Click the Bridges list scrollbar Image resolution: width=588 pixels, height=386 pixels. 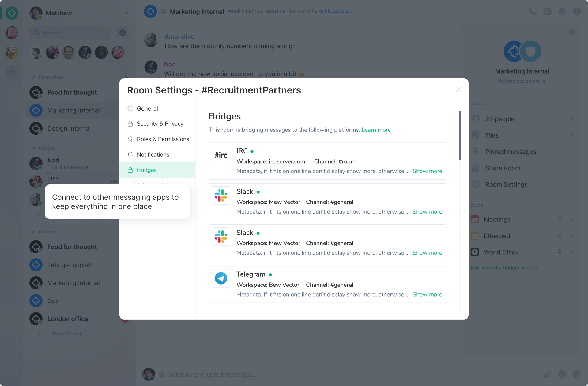click(460, 136)
